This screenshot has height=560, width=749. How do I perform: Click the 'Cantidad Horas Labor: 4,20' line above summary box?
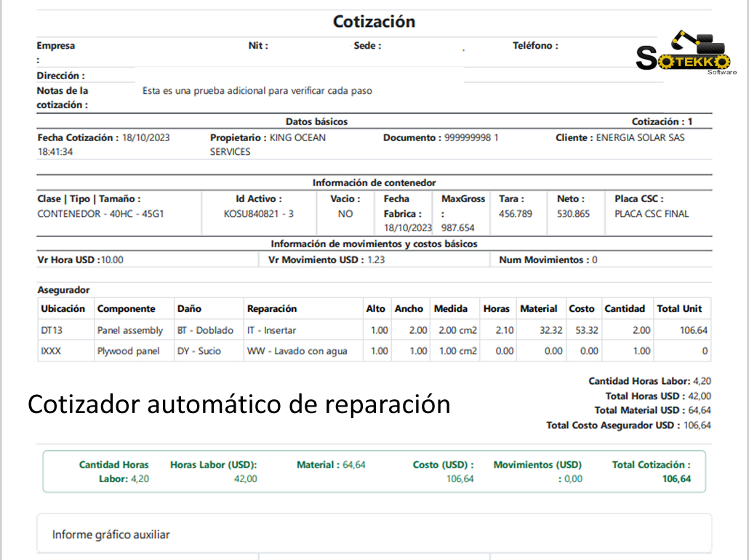click(649, 381)
